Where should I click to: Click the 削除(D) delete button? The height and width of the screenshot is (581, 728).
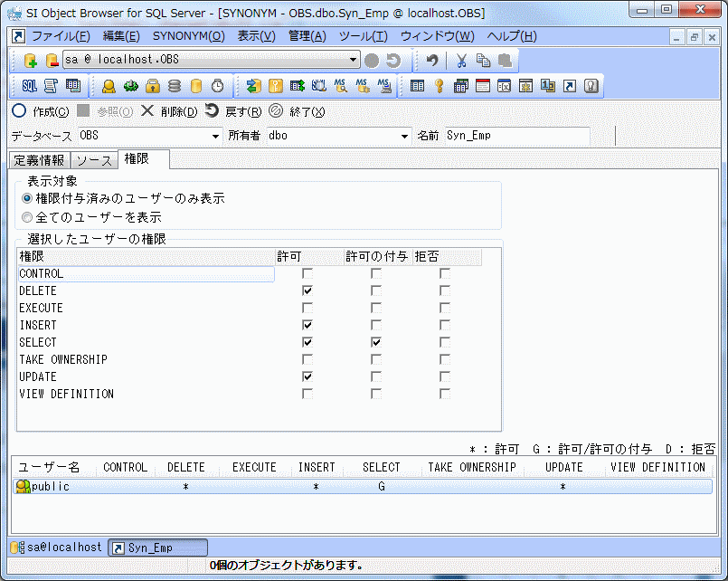tap(169, 111)
